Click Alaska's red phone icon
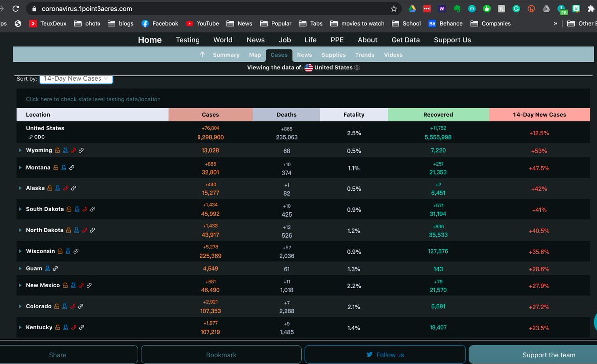This screenshot has width=597, height=364. coord(66,188)
